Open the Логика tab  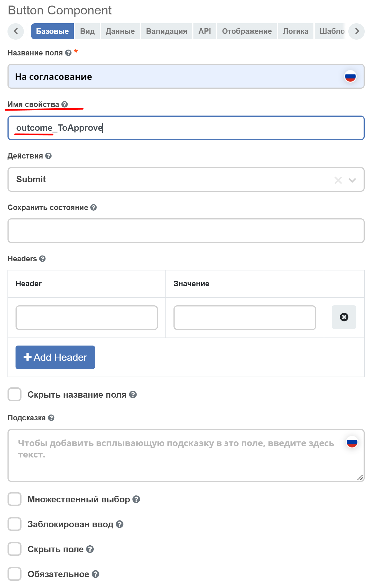click(x=296, y=31)
